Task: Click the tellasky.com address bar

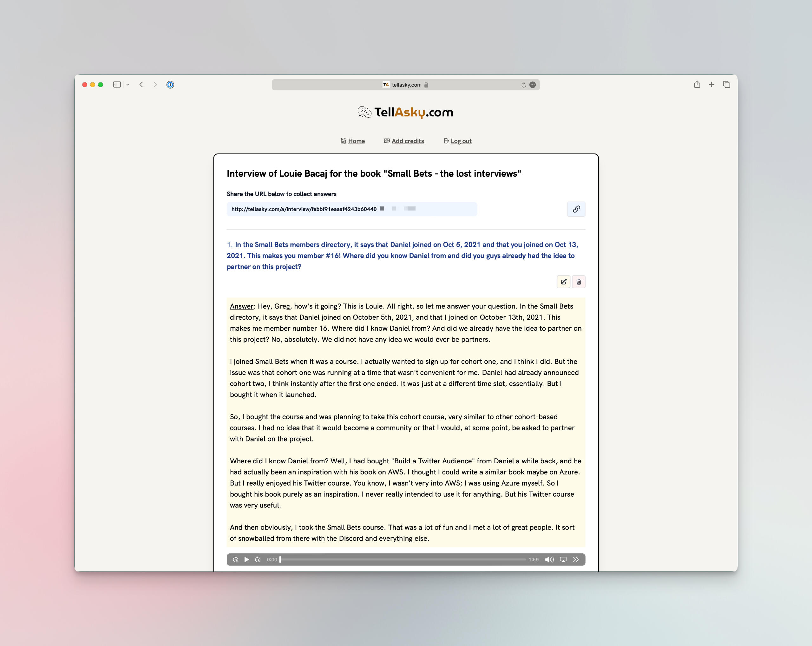Action: [406, 85]
